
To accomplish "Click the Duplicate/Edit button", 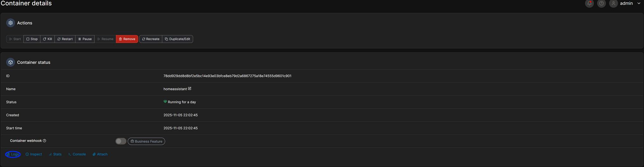I will [x=178, y=39].
